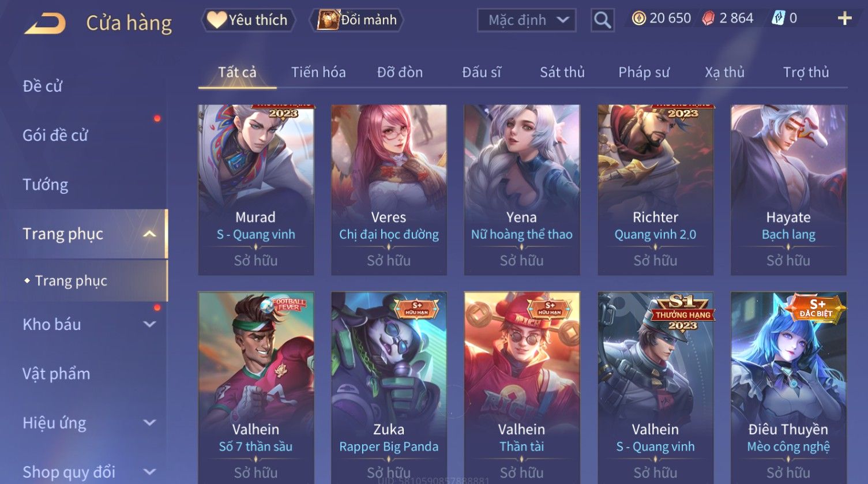Screen dimensions: 868x484
Task: Select Zuka Rapper Big Panda skin card
Action: click(389, 388)
